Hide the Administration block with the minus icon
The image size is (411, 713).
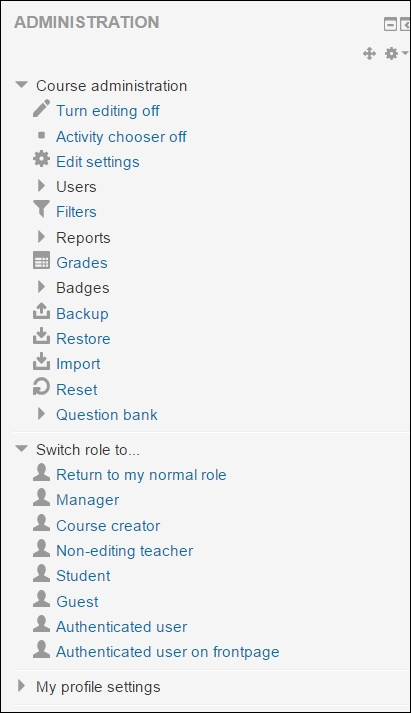390,24
